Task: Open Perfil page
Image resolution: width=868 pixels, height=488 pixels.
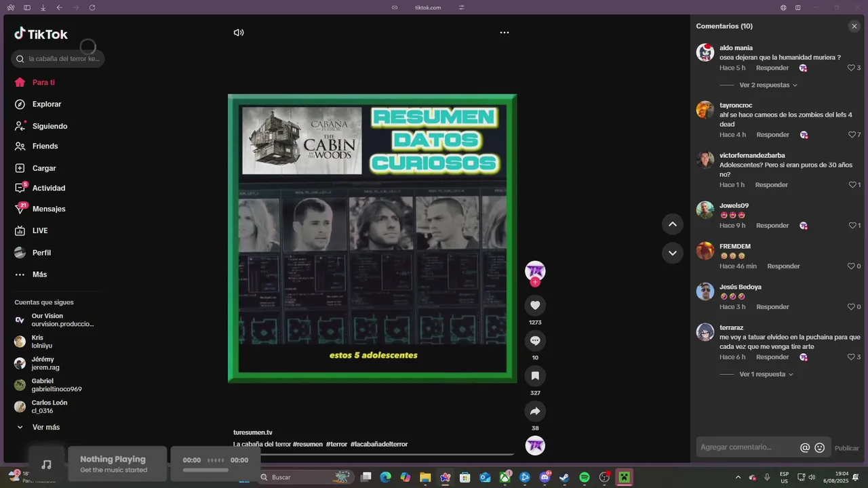Action: click(x=41, y=253)
